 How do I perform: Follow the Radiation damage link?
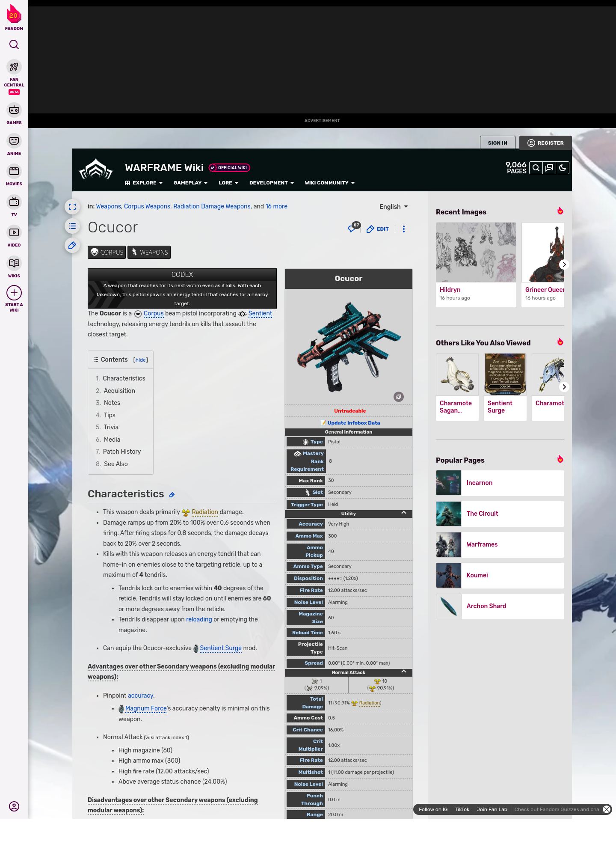pos(205,512)
